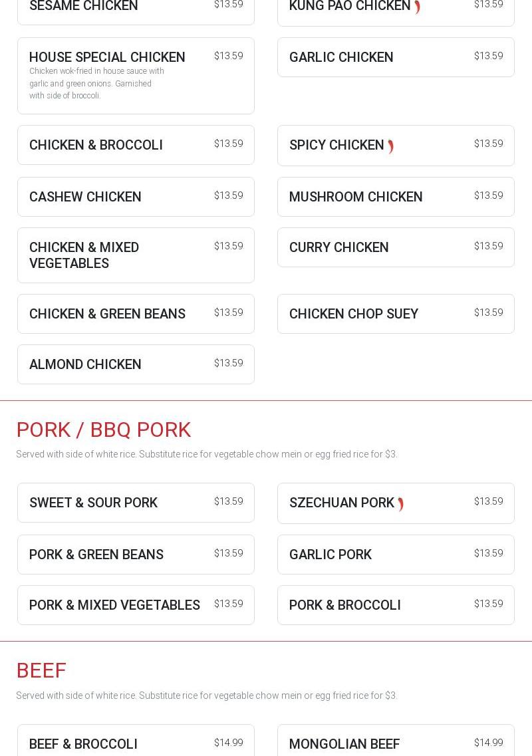
Task: Open Pork & Mixed Vegetables item
Action: tap(136, 605)
